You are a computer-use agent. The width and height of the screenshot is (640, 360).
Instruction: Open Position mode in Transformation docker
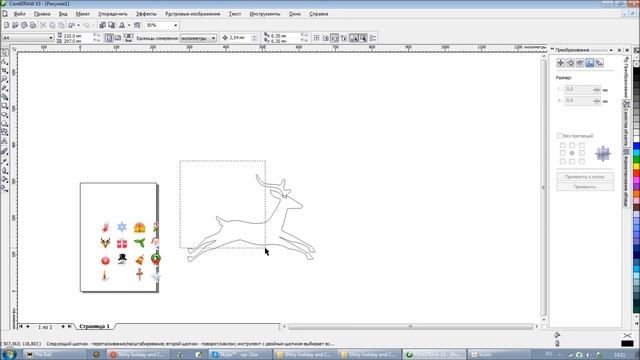coord(561,62)
